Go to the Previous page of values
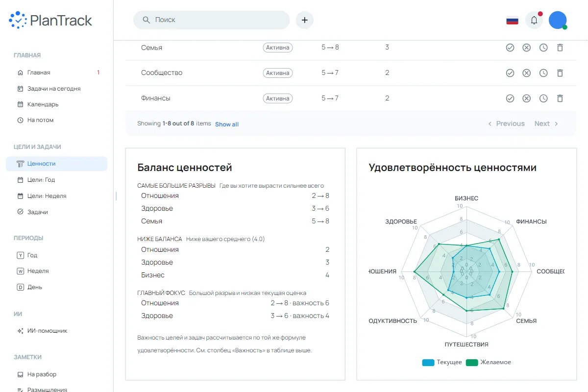 point(506,123)
